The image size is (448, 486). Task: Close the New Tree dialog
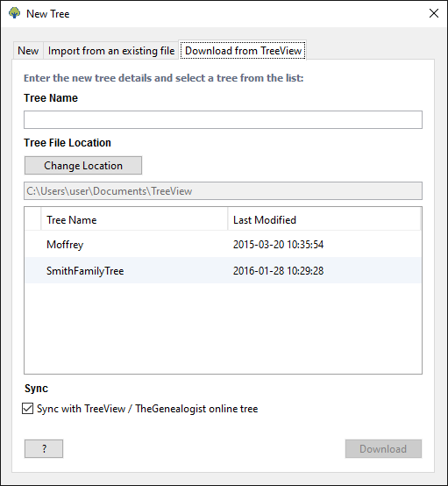click(x=434, y=13)
